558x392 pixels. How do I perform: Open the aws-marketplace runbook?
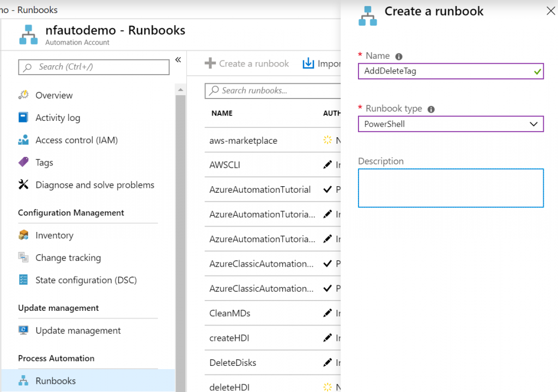point(244,140)
